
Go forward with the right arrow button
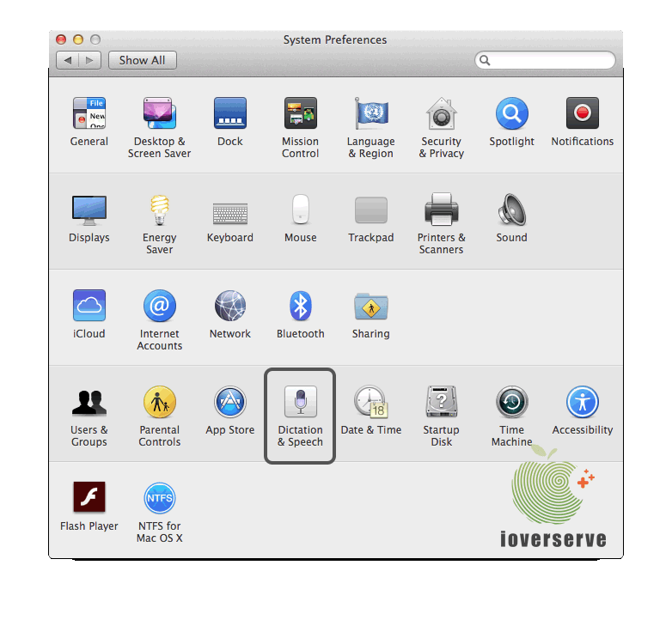point(90,60)
